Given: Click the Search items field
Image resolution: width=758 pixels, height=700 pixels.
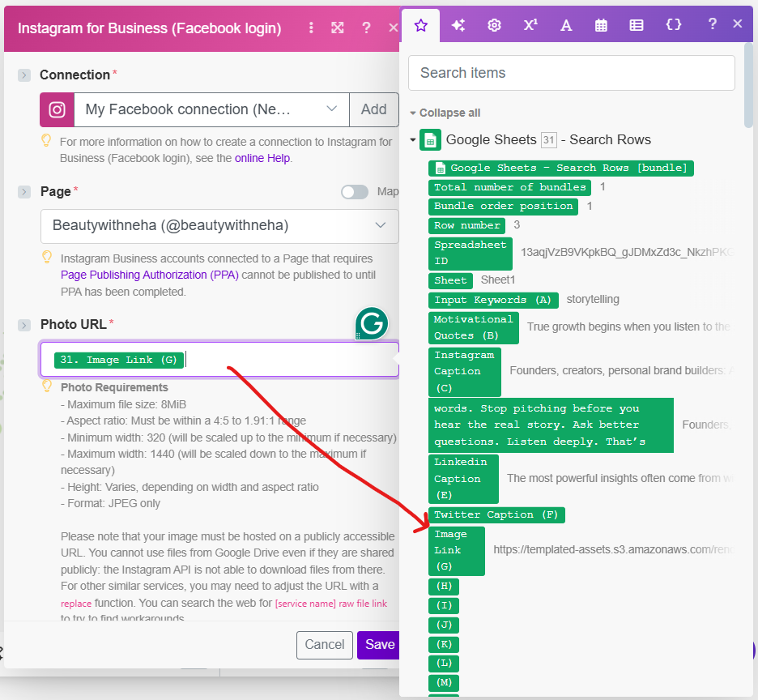Looking at the screenshot, I should [x=572, y=73].
